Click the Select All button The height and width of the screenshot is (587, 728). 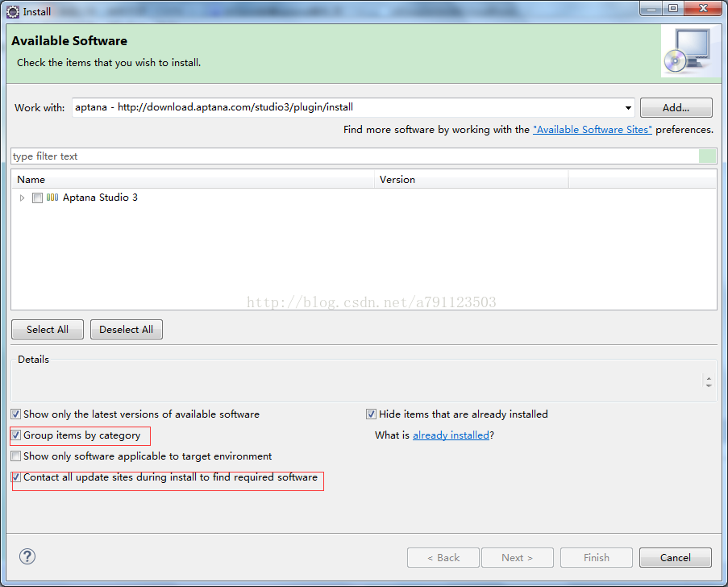click(48, 329)
